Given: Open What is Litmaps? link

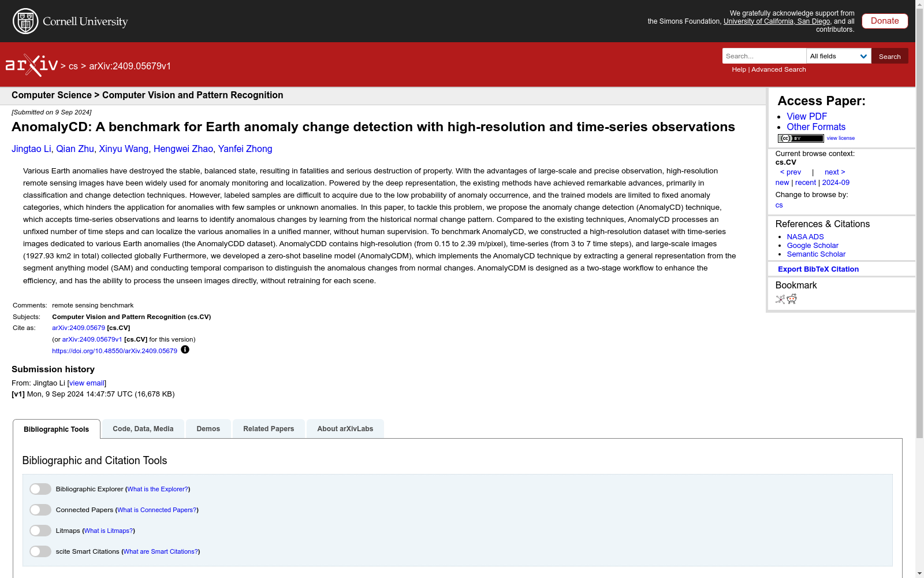Looking at the screenshot, I should click(x=109, y=531).
